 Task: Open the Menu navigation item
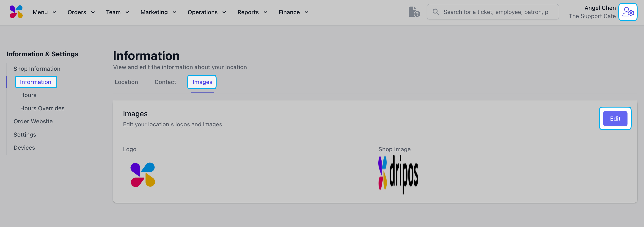click(40, 12)
